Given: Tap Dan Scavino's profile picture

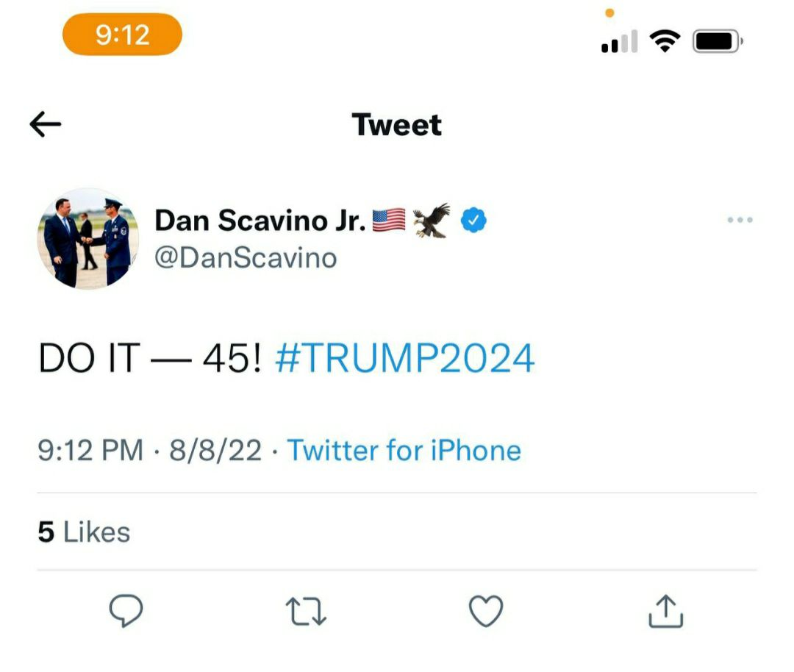Looking at the screenshot, I should pyautogui.click(x=87, y=238).
